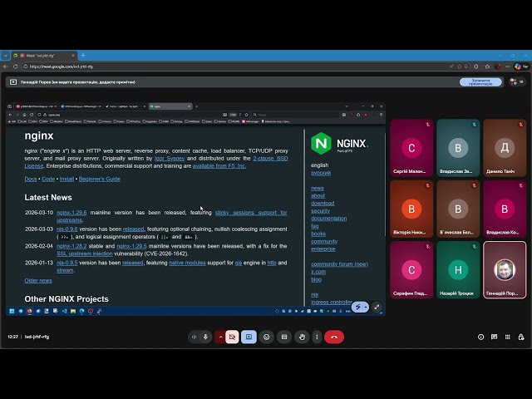Image resolution: width=532 pixels, height=399 pixels.
Task: Select the Meet browser tab
Action: [44, 56]
